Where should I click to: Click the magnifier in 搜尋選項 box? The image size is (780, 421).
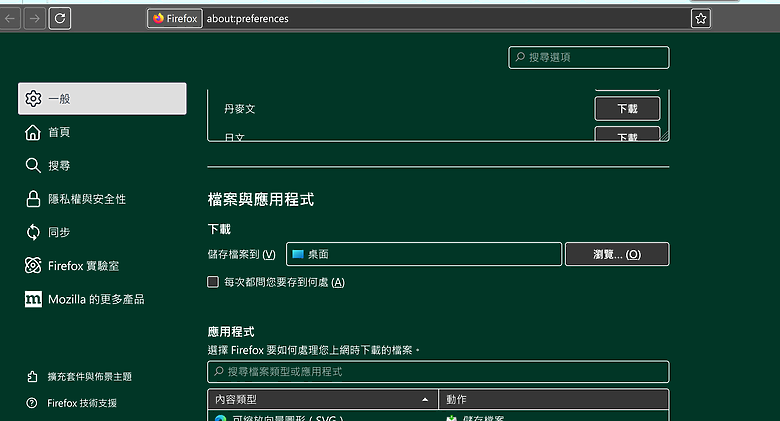coord(520,57)
